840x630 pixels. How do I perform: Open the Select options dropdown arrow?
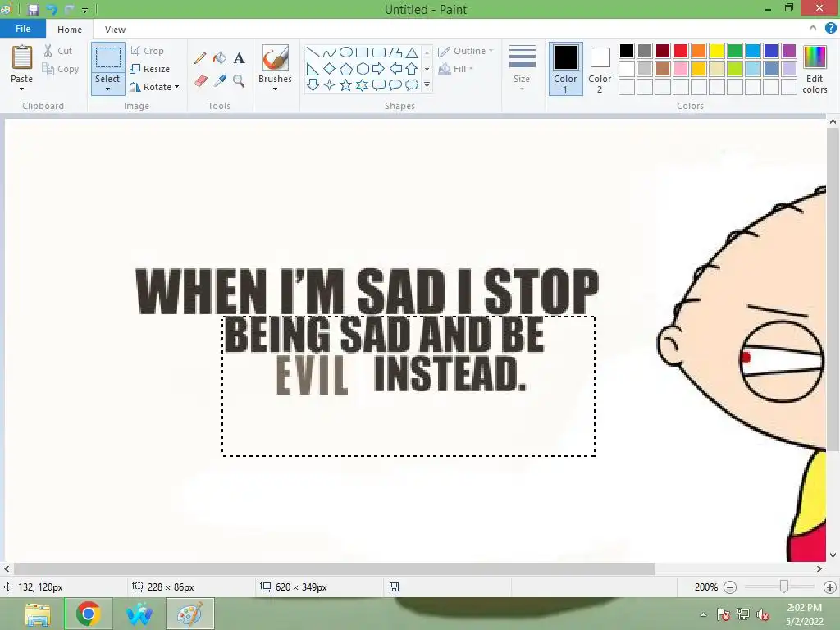coord(107,89)
